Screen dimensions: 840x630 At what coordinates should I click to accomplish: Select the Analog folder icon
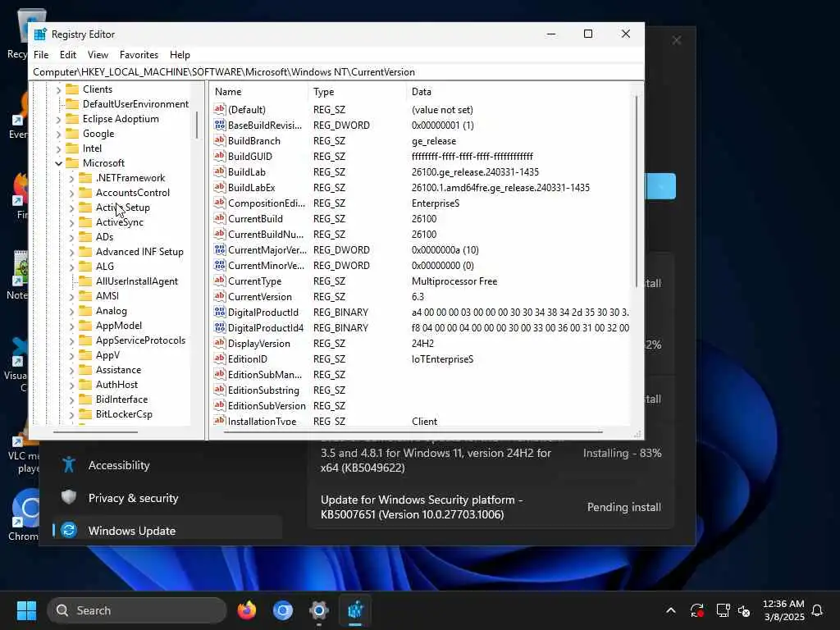point(85,311)
